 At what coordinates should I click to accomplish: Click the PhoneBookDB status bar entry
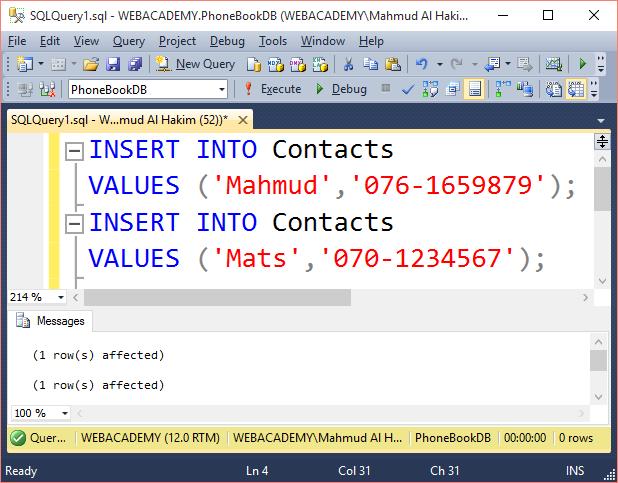[452, 438]
